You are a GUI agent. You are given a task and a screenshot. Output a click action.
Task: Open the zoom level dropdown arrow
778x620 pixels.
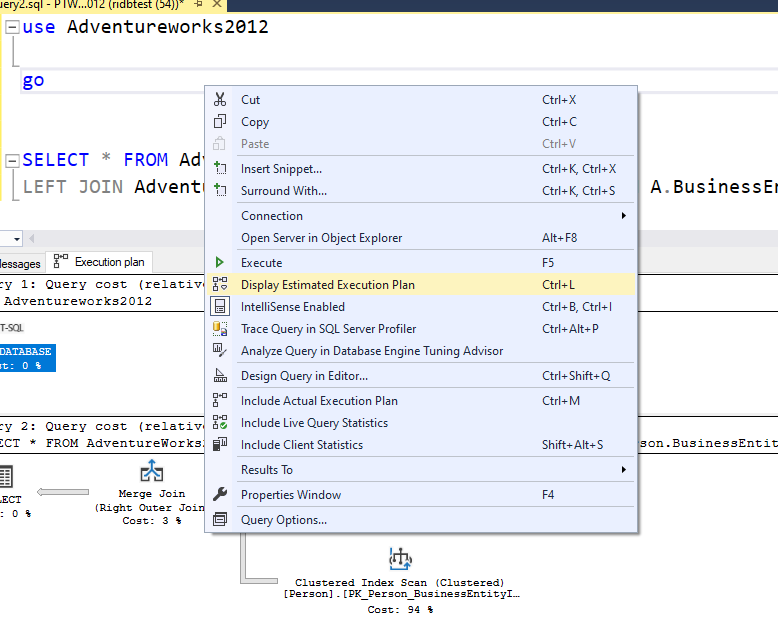(x=17, y=239)
